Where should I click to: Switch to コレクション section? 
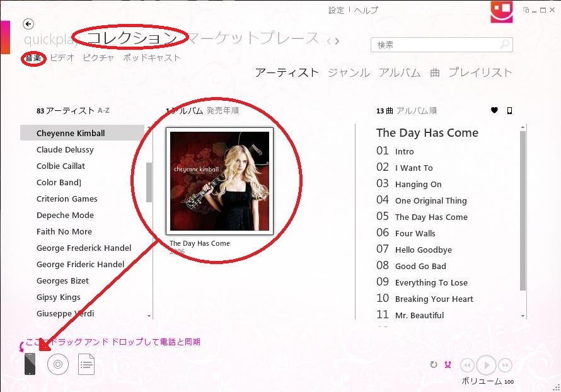click(x=132, y=38)
